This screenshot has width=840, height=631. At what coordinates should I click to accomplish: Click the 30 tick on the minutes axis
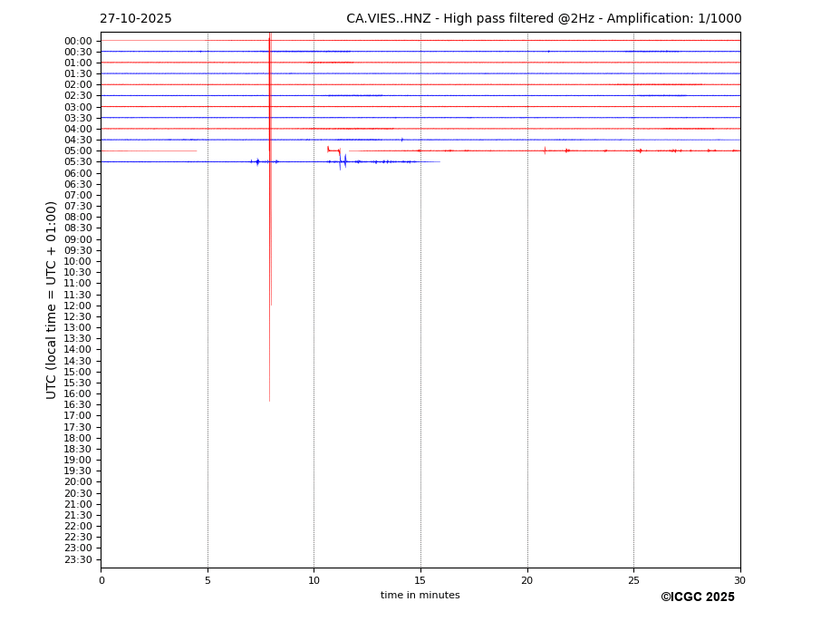[x=739, y=580]
